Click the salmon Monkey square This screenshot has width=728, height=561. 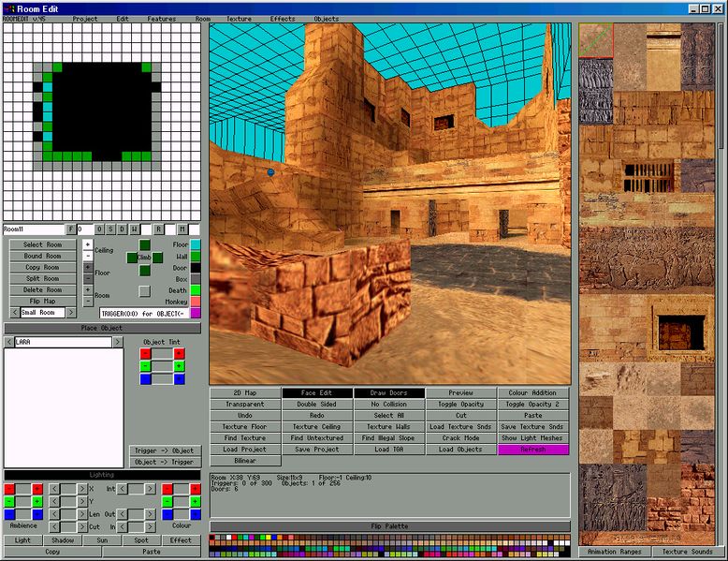[196, 301]
